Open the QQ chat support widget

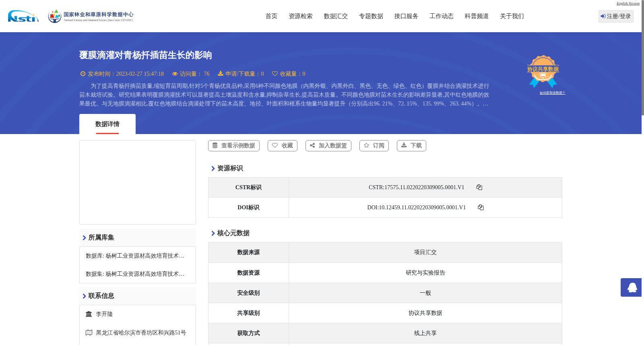tap(631, 287)
